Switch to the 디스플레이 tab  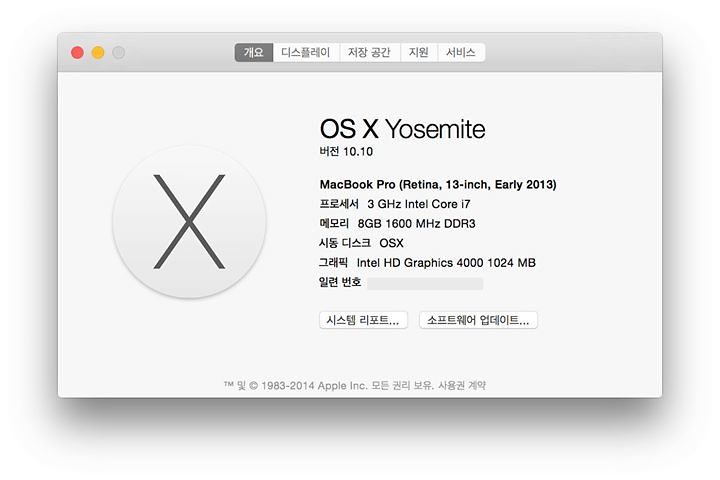[306, 52]
